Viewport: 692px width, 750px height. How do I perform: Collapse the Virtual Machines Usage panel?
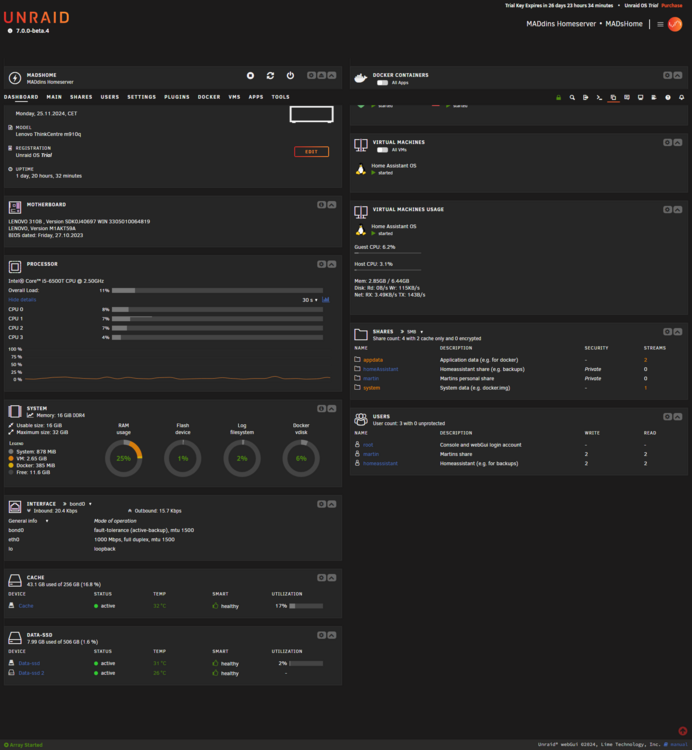pos(678,210)
